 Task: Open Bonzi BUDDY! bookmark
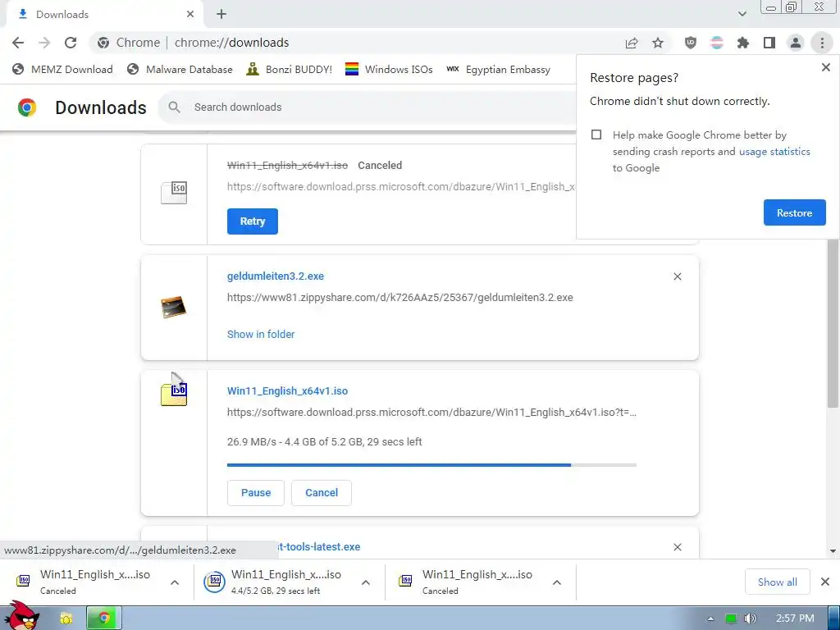pos(290,70)
